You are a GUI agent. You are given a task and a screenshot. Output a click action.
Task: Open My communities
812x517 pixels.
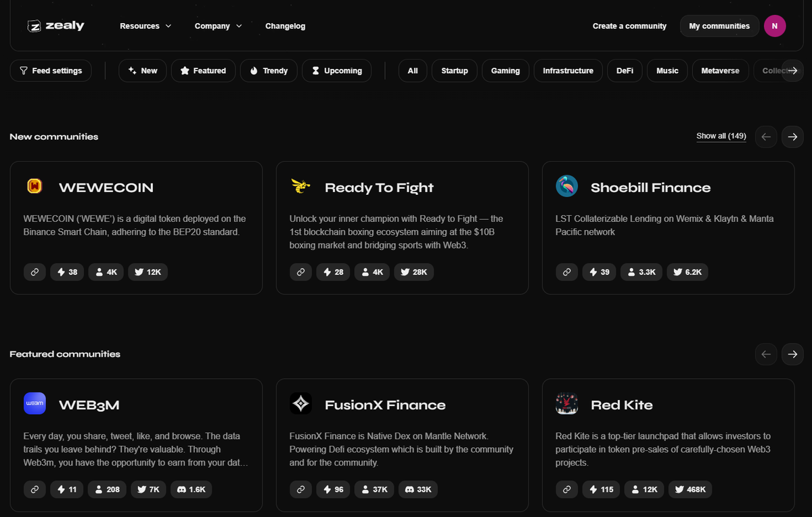(719, 26)
